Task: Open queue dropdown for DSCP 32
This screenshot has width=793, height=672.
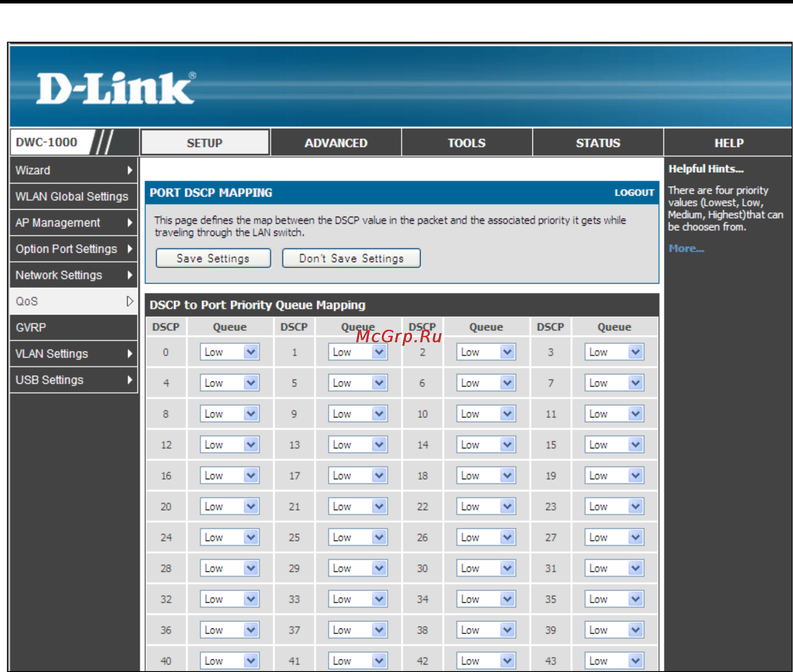Action: pos(230,599)
